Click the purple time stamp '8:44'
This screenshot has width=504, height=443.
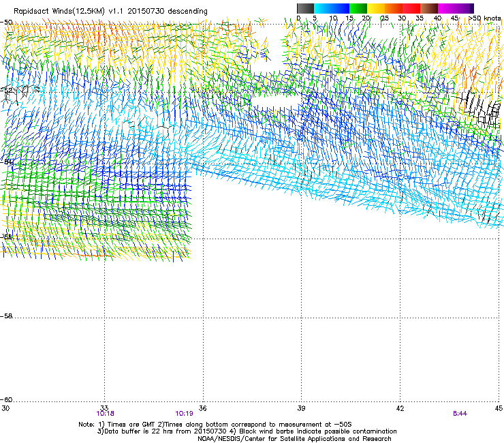[x=460, y=414]
